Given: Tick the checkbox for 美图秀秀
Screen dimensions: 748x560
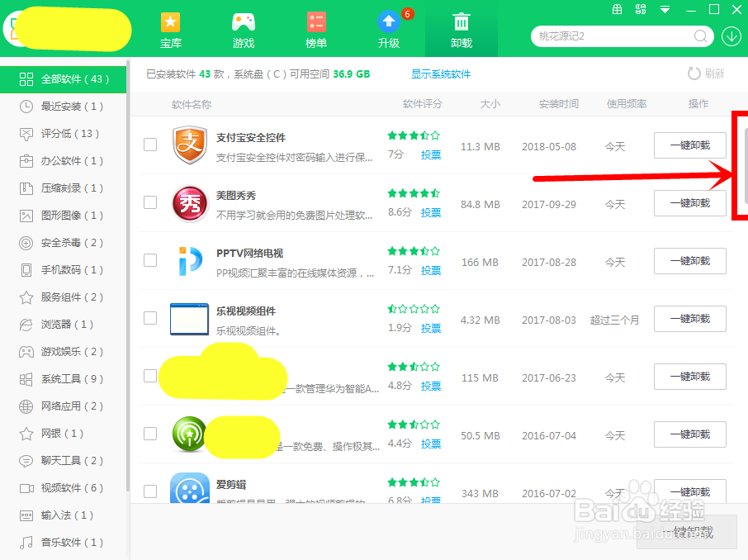Looking at the screenshot, I should click(150, 202).
